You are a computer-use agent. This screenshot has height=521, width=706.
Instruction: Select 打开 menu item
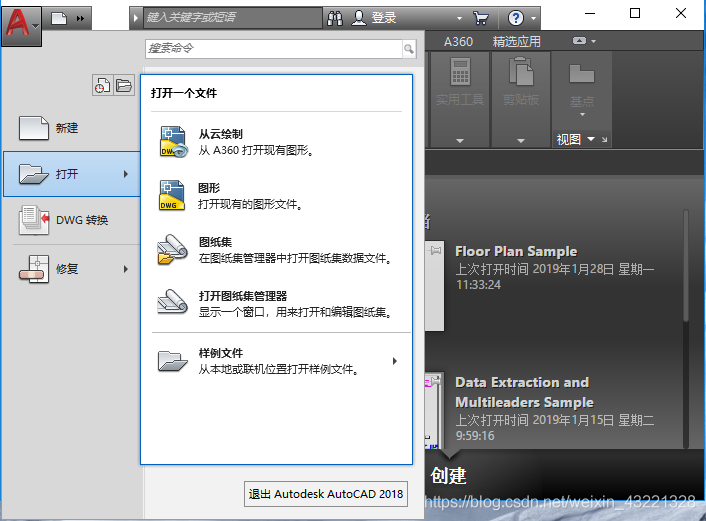72,174
